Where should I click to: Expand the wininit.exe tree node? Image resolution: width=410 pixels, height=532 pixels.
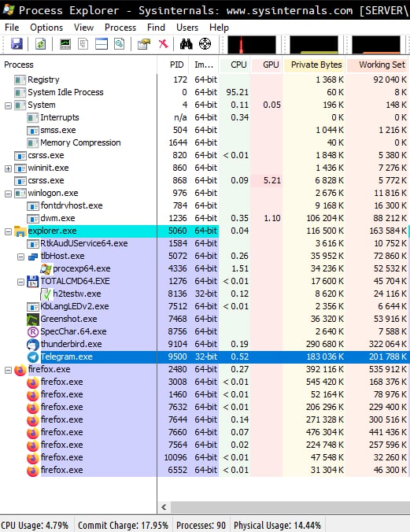[x=8, y=168]
